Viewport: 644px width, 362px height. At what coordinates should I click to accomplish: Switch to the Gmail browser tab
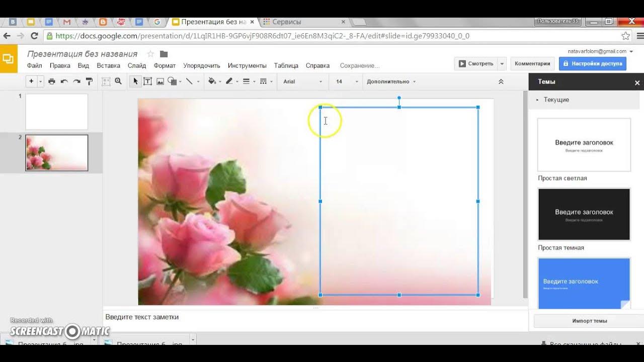[x=67, y=22]
